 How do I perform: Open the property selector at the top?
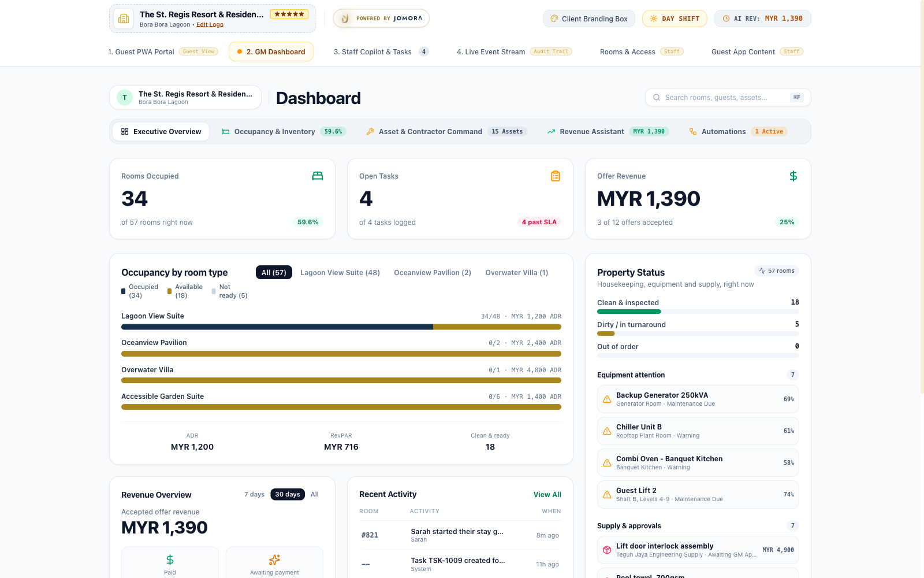coord(213,18)
